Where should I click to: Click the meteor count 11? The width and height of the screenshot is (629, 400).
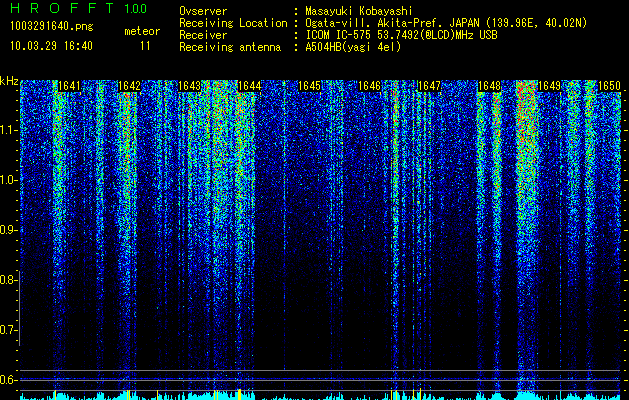(145, 46)
